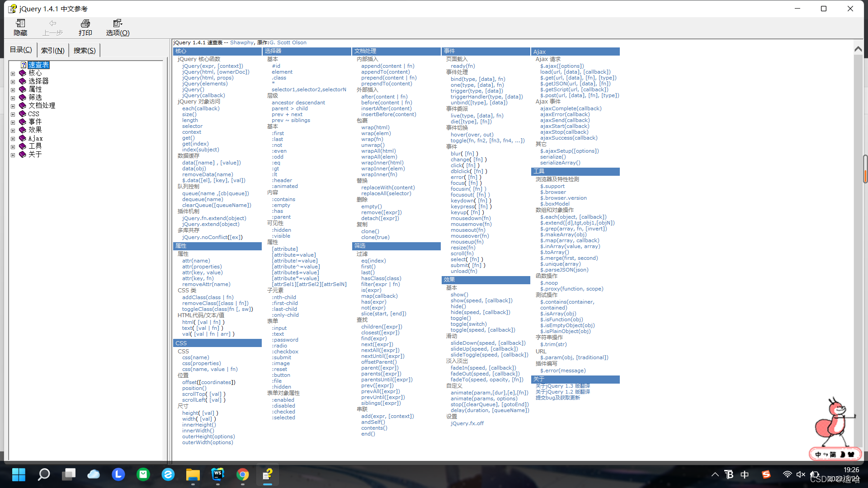The height and width of the screenshot is (488, 868).
Task: Open the 关于jQuery 1.3 版翻译 link
Action: (x=563, y=386)
